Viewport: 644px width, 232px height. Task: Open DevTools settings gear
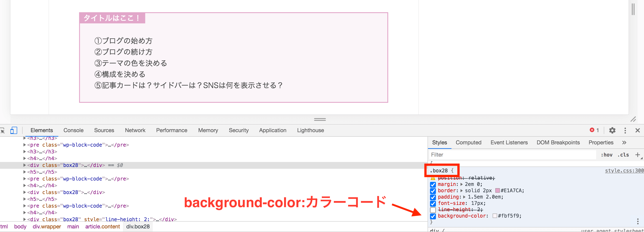612,130
